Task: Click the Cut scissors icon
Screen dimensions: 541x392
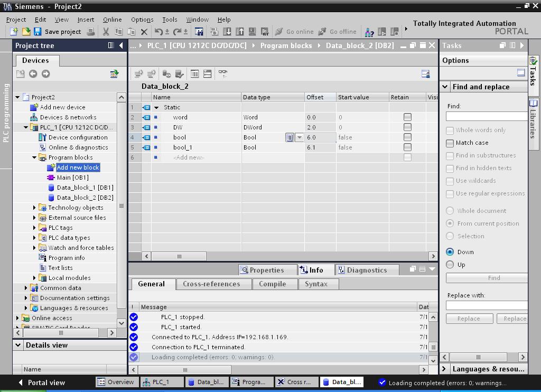Action: [x=106, y=32]
